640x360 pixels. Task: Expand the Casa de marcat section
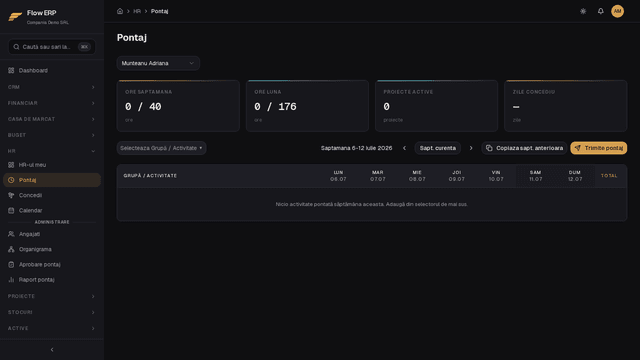click(x=52, y=119)
